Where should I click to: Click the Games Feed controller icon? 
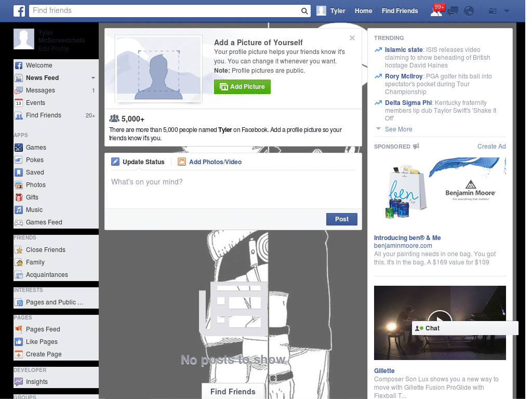click(19, 222)
